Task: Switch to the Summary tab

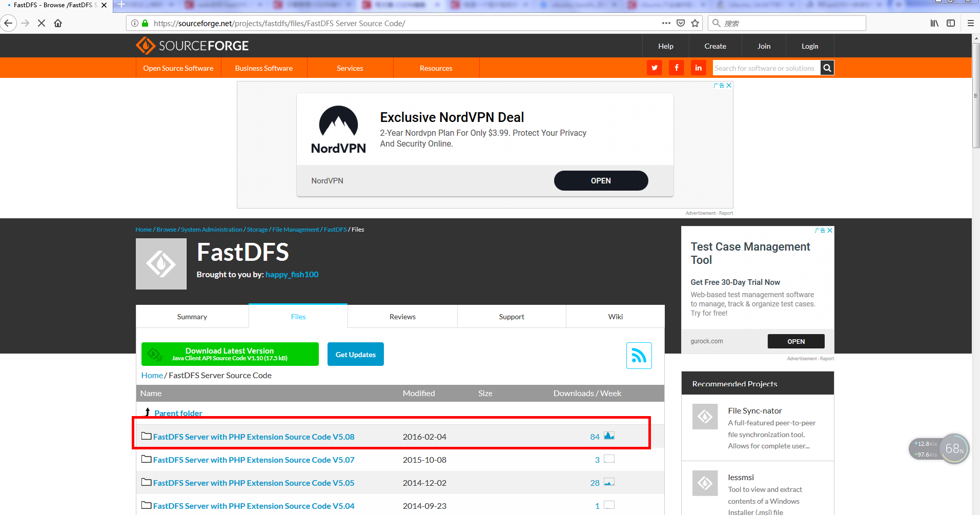Action: 192,316
